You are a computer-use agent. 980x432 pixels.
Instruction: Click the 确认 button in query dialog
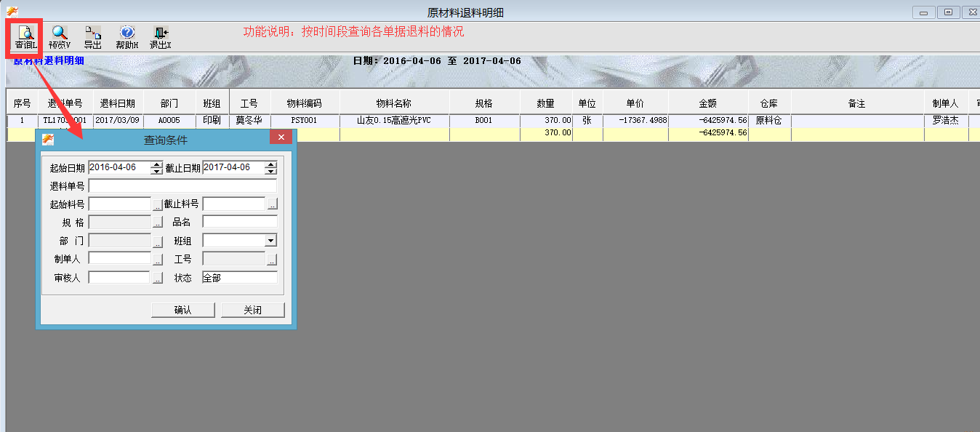pyautogui.click(x=183, y=310)
